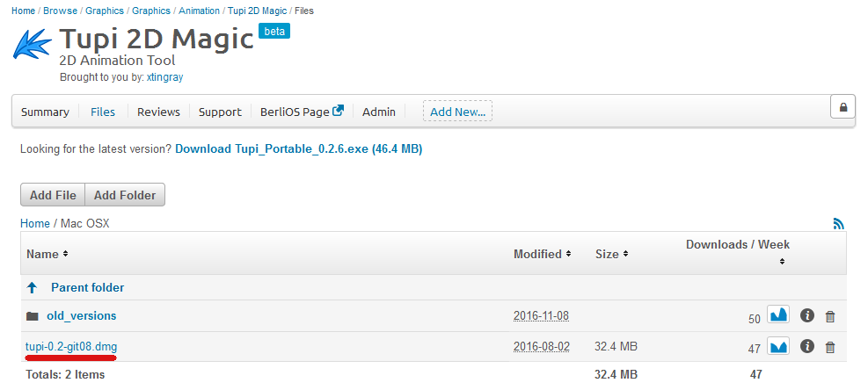Sort files by Modified date

click(x=541, y=254)
